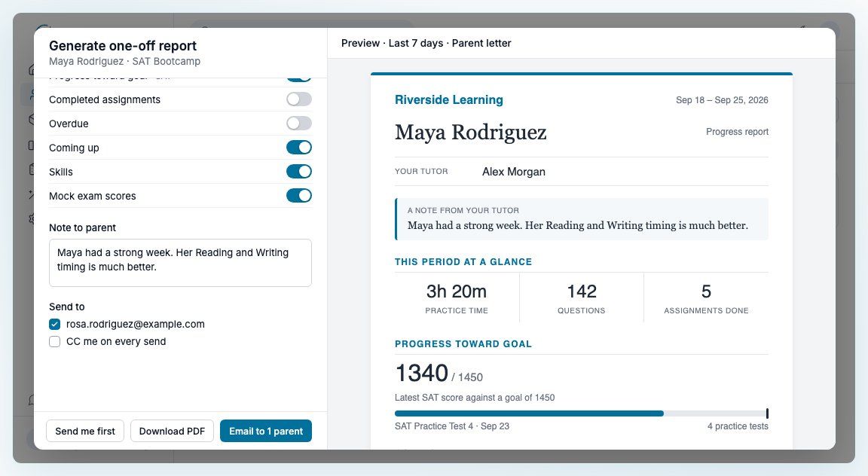Enable the Completed assignments toggle

[299, 99]
